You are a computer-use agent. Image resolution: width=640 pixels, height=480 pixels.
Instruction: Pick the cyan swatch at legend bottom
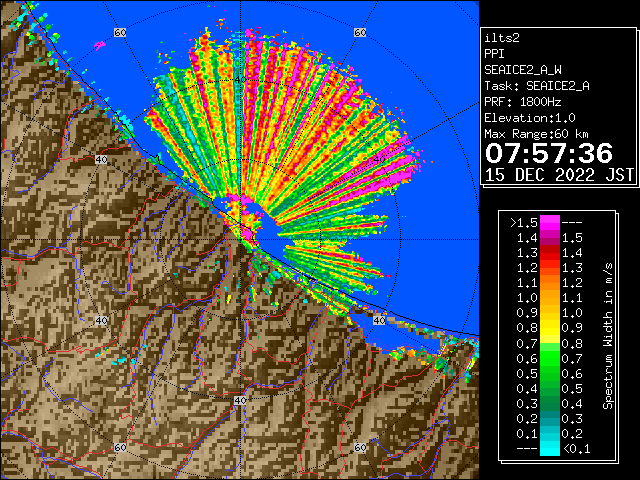[550, 448]
